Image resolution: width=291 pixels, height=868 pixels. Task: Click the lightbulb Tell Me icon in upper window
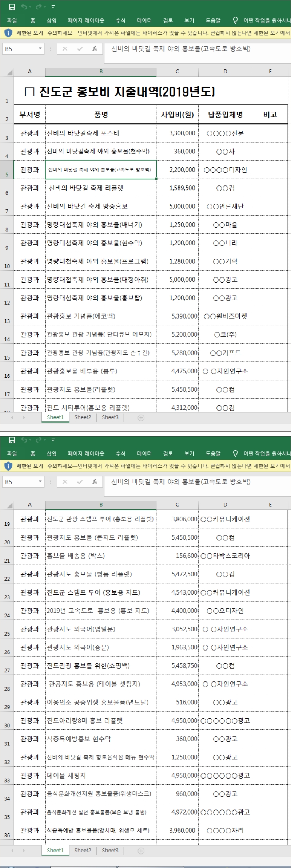tap(235, 20)
